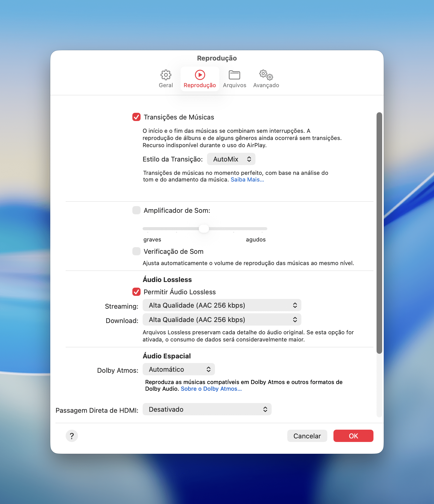
Task: Open Passagem Direta de HDMI dropdown
Action: point(207,409)
